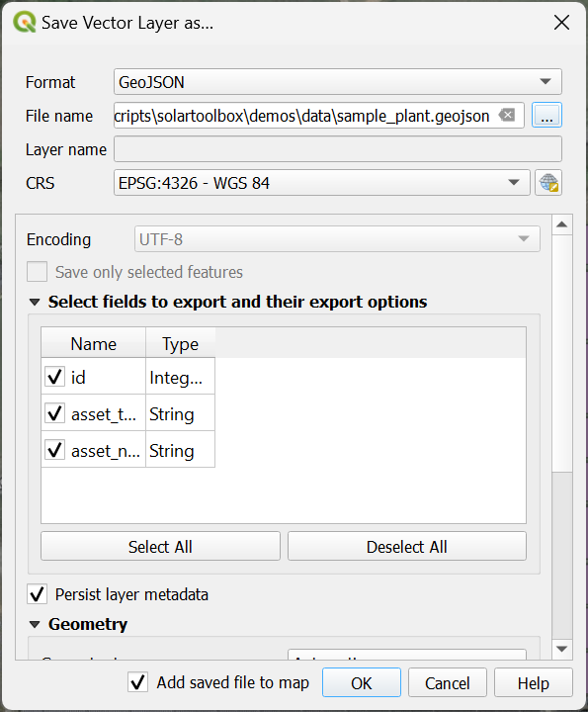Click inside the Layer name field

coord(338,149)
